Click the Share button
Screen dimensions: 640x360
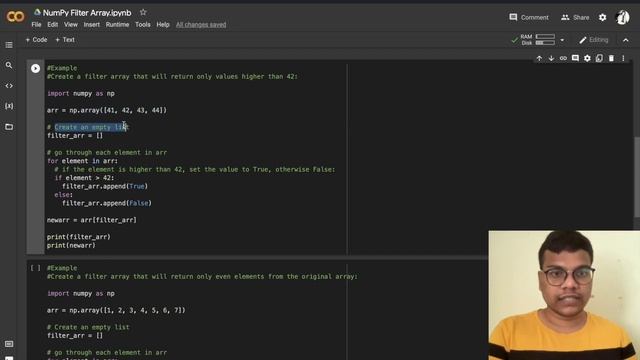click(575, 17)
